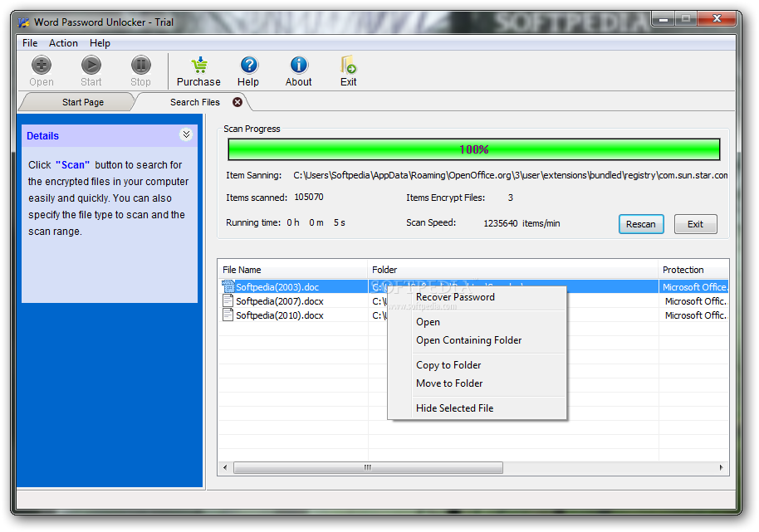Switch to the Start Page tab

(83, 102)
